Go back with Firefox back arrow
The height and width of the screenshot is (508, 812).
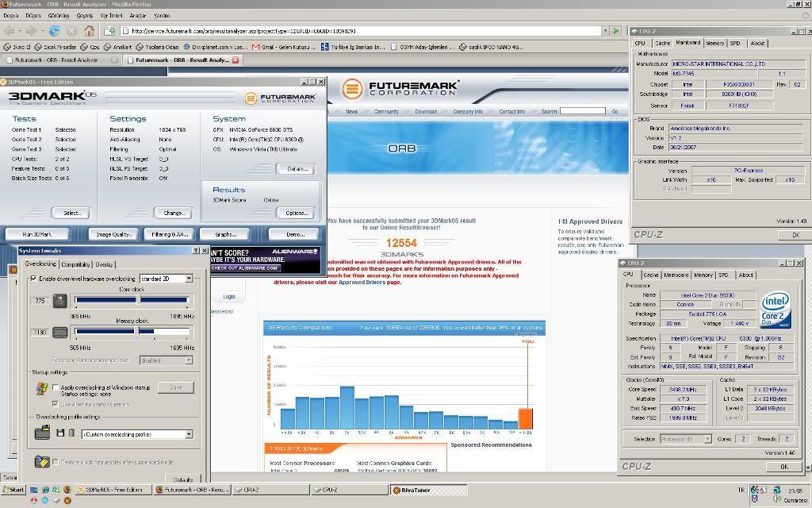pos(9,31)
